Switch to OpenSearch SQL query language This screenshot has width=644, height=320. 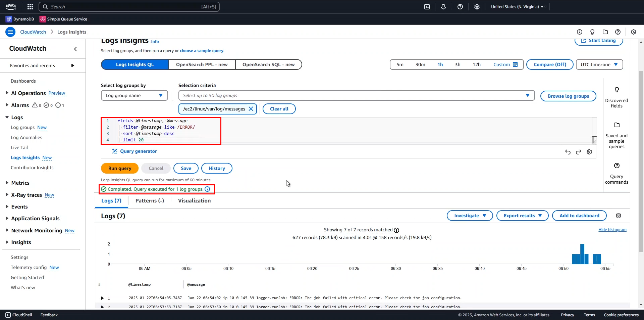(268, 64)
